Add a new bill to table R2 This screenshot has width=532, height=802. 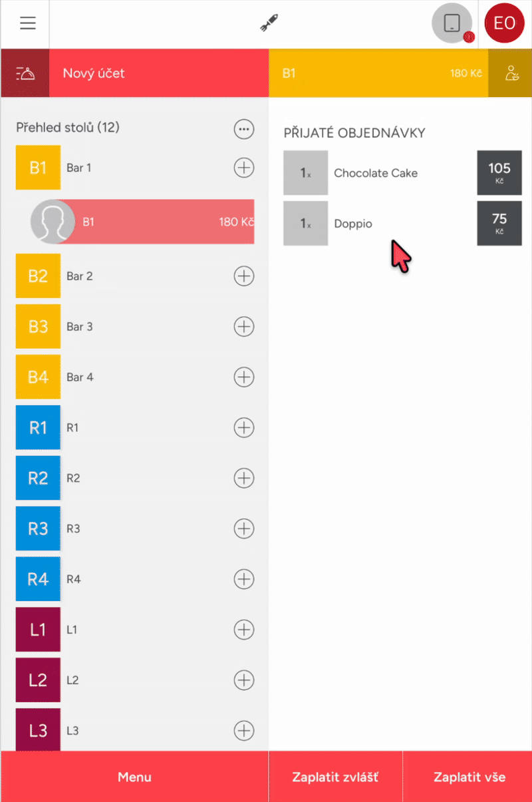click(x=244, y=478)
